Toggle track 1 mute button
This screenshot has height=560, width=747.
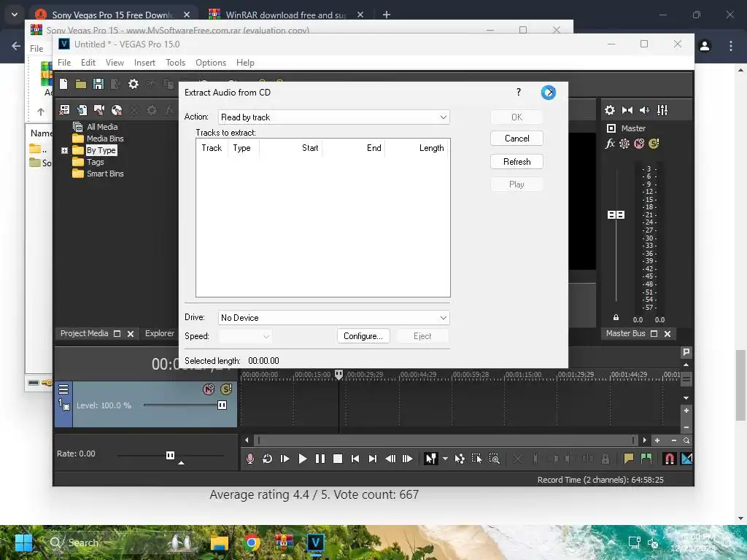coord(209,389)
